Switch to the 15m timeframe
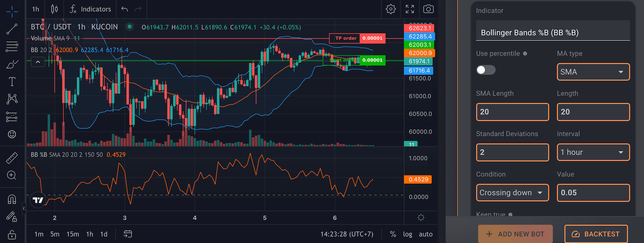The width and height of the screenshot is (644, 243). click(x=72, y=234)
